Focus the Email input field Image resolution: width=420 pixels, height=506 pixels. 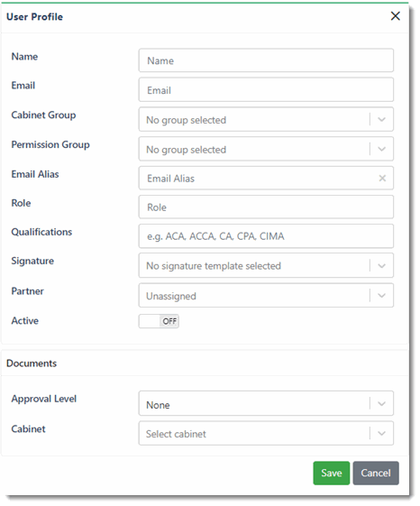pos(266,89)
